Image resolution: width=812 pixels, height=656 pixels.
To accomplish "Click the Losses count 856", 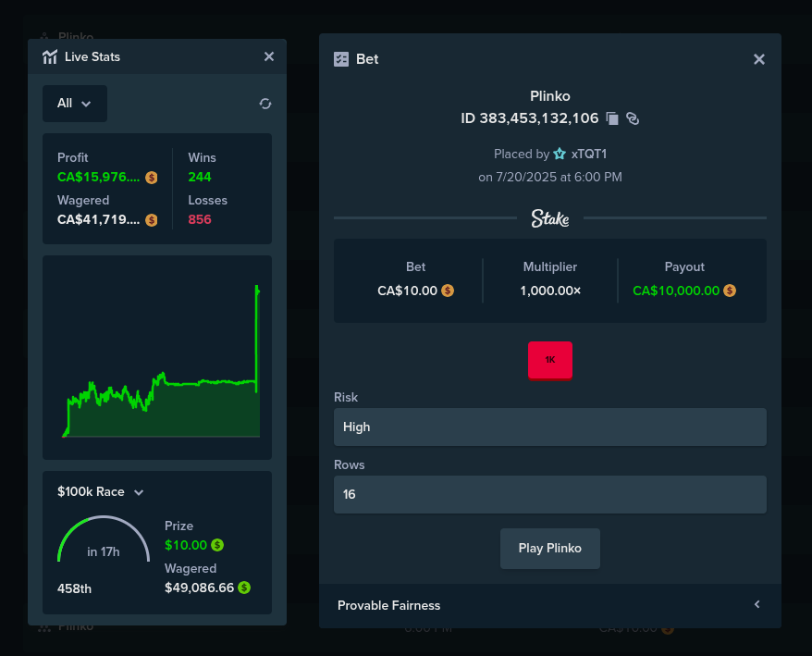I will 200,219.
